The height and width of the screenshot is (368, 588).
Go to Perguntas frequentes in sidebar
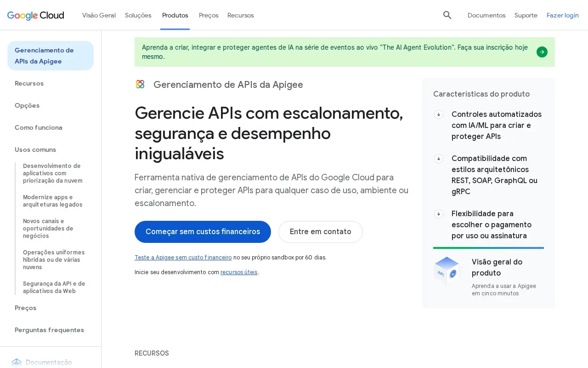click(49, 330)
